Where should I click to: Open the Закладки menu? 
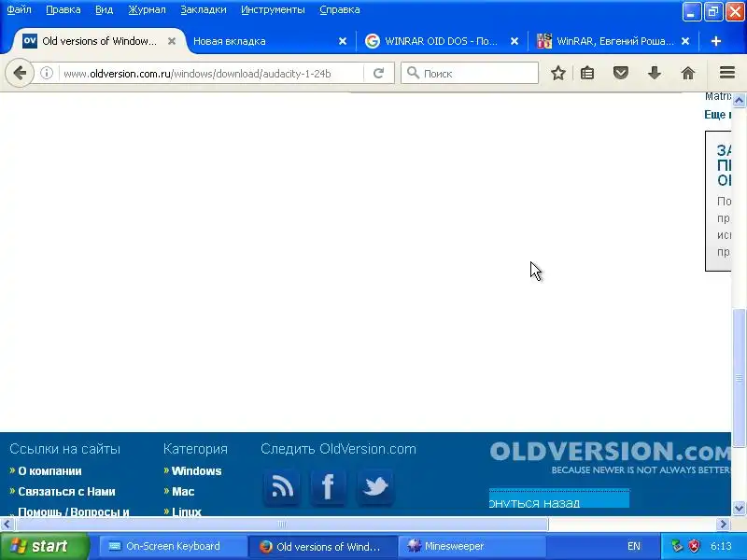[x=203, y=9]
